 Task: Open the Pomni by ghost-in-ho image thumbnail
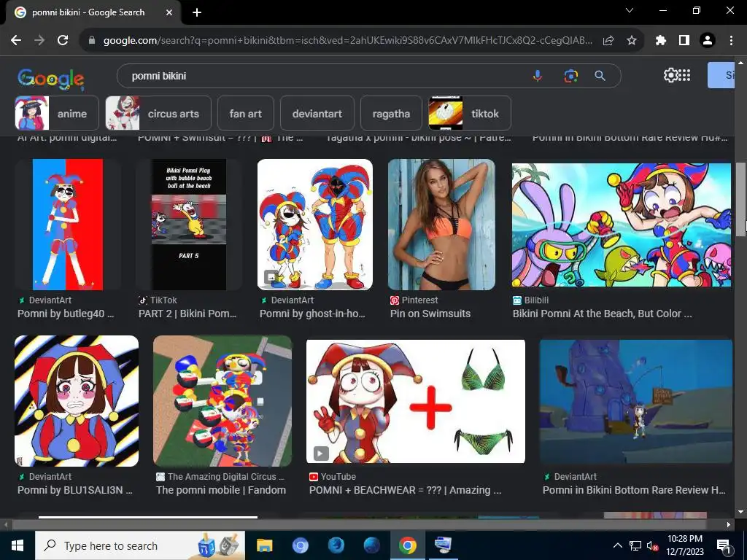[315, 225]
